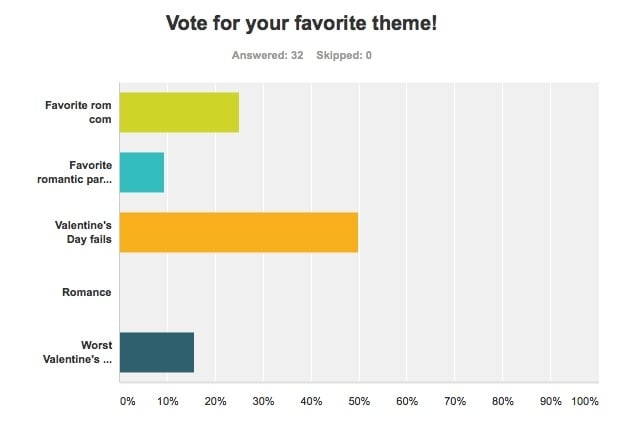
Task: Click the Skipped: 0 text
Action: point(344,55)
